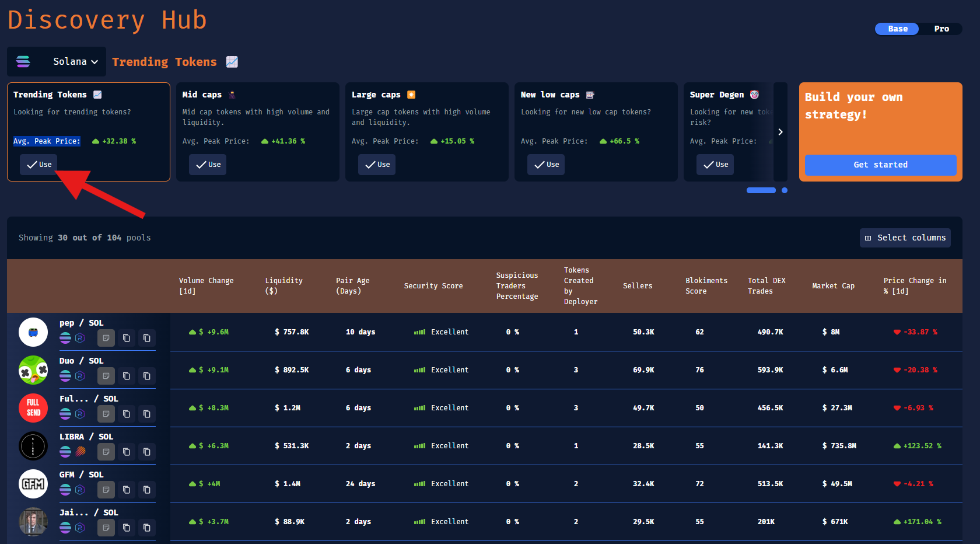Click the Solana chain icon in Jai... row
This screenshot has width=980, height=544.
[x=65, y=528]
